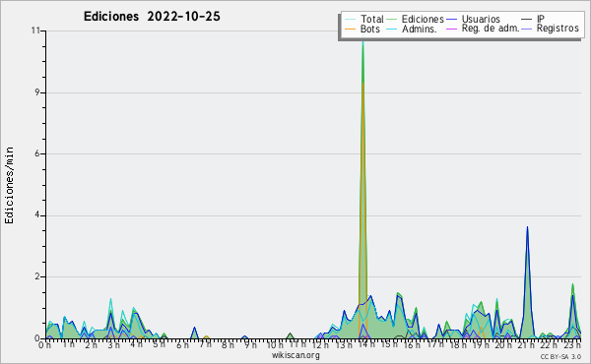Click the 'Ediciones 2022-10-25' chart title
Screen dimensions: 591x364
click(152, 17)
